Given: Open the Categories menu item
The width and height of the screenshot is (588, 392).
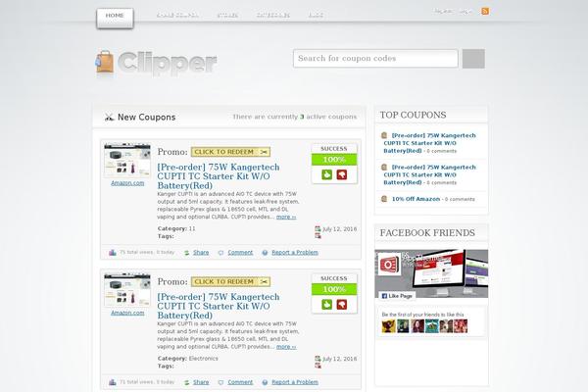Looking at the screenshot, I should (x=273, y=16).
